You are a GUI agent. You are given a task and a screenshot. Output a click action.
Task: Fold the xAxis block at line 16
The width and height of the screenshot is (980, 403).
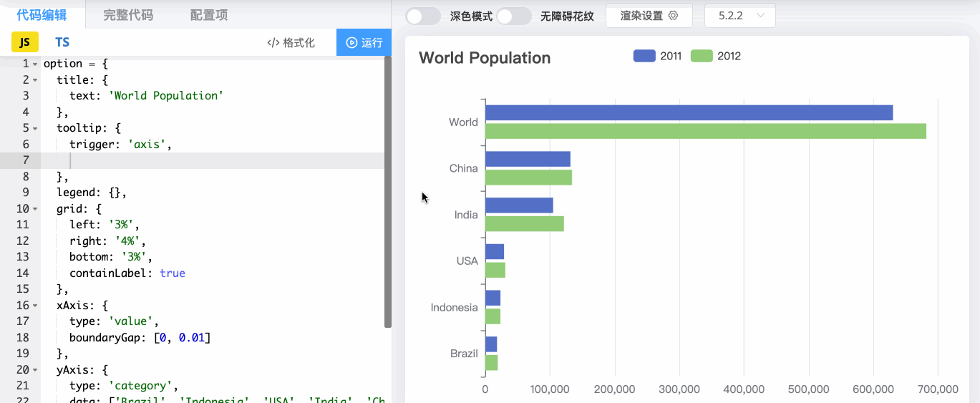[x=35, y=306]
